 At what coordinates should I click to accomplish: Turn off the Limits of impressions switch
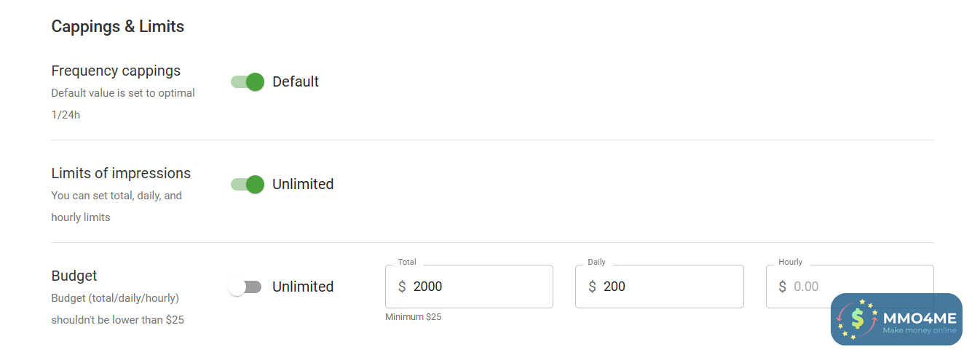tap(247, 185)
